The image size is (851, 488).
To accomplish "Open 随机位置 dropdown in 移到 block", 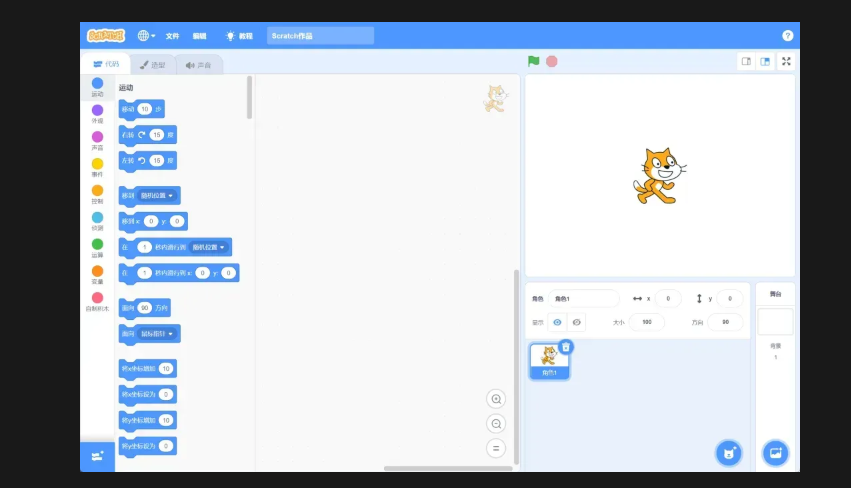I will 156,195.
